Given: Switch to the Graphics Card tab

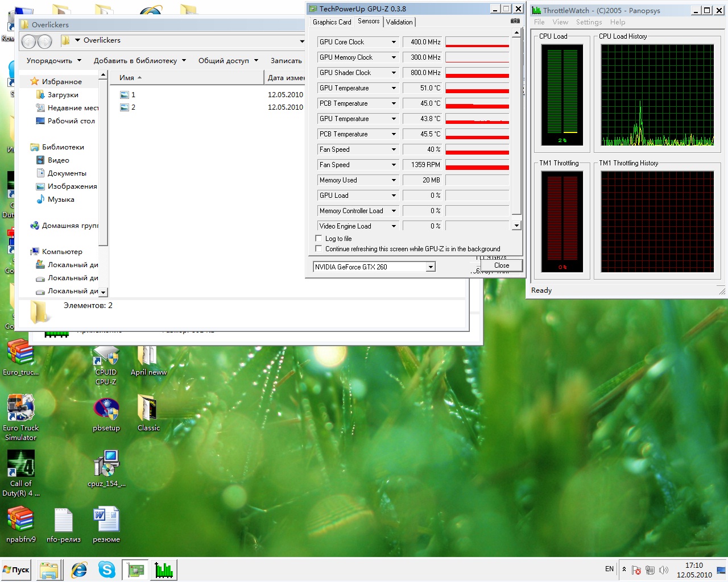Looking at the screenshot, I should coord(332,22).
